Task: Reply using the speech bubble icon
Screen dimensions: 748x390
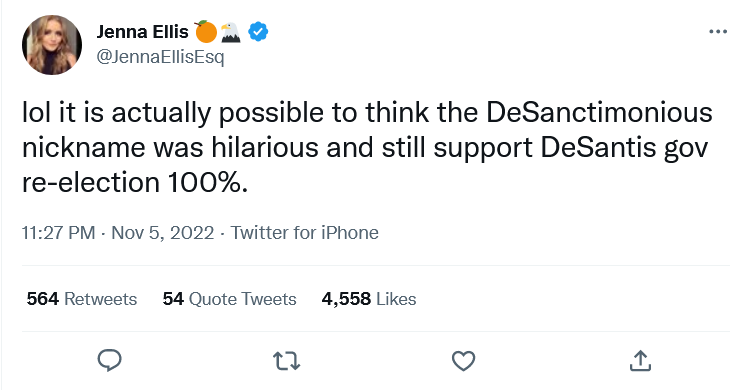Action: (x=110, y=360)
